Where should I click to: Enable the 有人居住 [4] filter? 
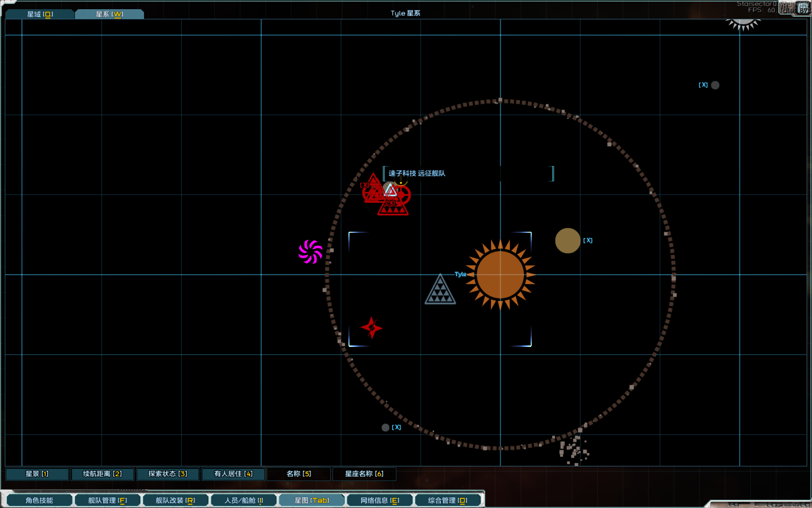pyautogui.click(x=233, y=474)
